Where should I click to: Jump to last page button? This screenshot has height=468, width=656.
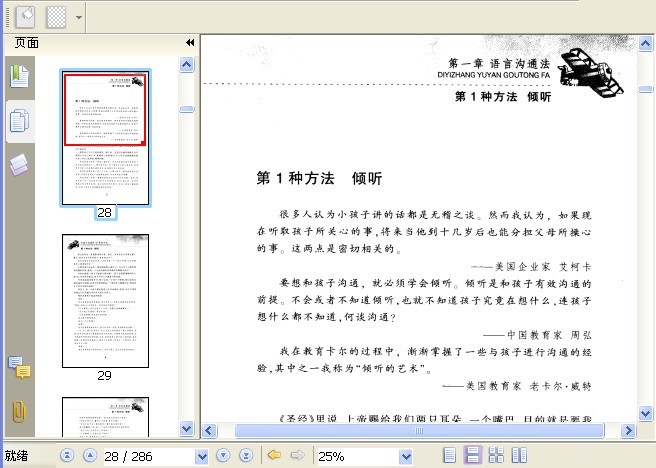tap(246, 455)
